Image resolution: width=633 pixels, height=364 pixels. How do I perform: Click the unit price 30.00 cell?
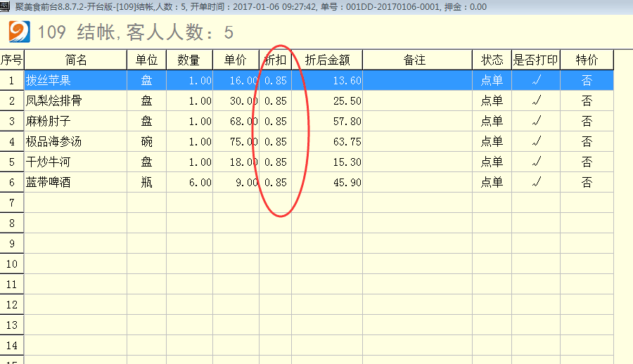click(x=236, y=100)
